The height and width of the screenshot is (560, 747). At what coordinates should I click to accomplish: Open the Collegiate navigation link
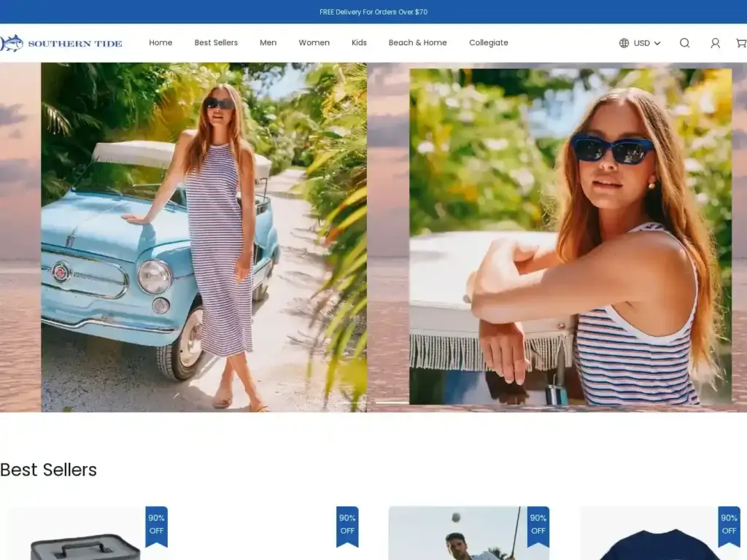(488, 43)
